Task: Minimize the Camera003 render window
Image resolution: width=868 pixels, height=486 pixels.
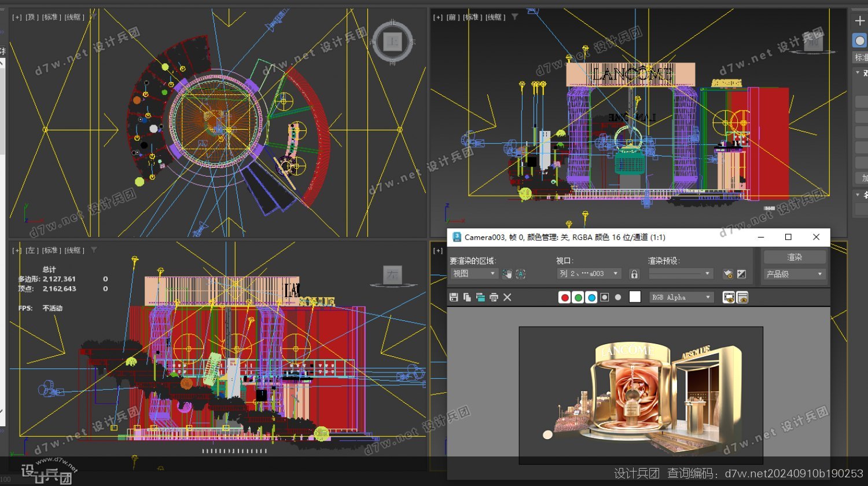Action: [x=761, y=237]
